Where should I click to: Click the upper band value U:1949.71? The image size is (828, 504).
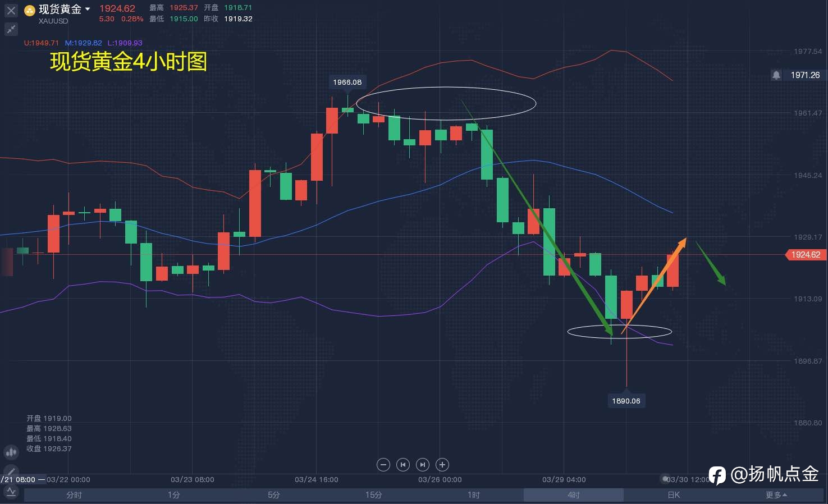pyautogui.click(x=42, y=43)
